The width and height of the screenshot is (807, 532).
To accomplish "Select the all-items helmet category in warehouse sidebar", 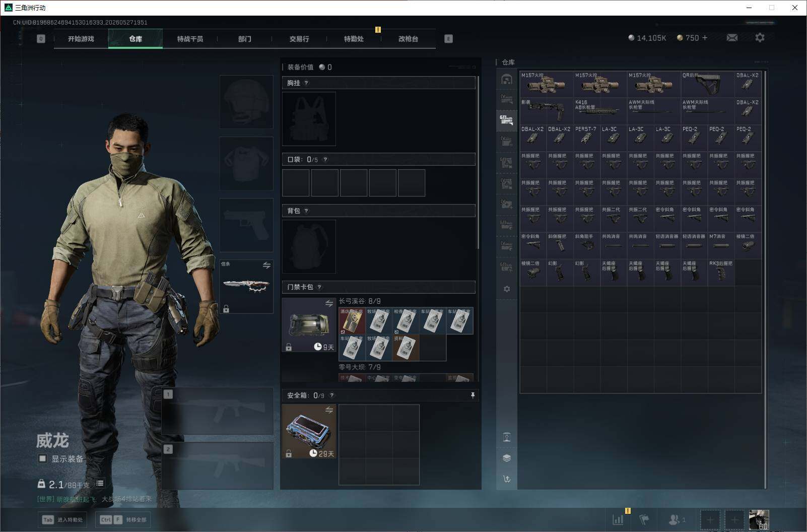I will pos(507,79).
